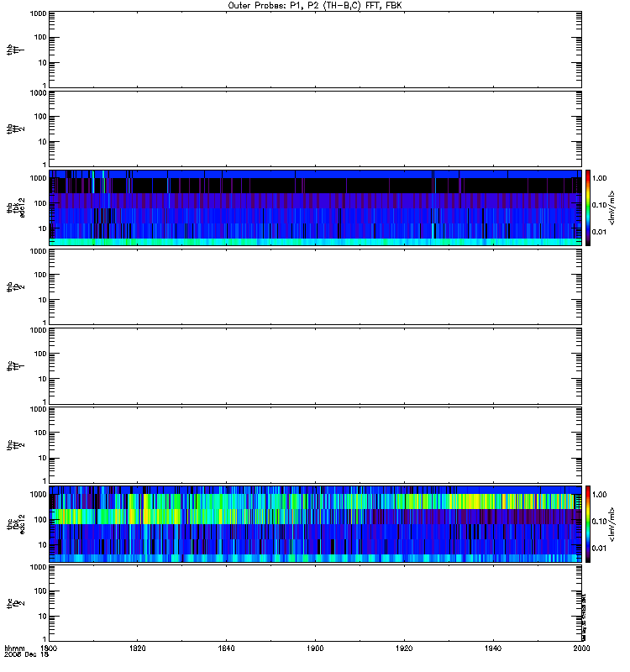Screen dimensions: 630x672
Task: Click the '0.10' value on thb color bar
Action: point(599,205)
